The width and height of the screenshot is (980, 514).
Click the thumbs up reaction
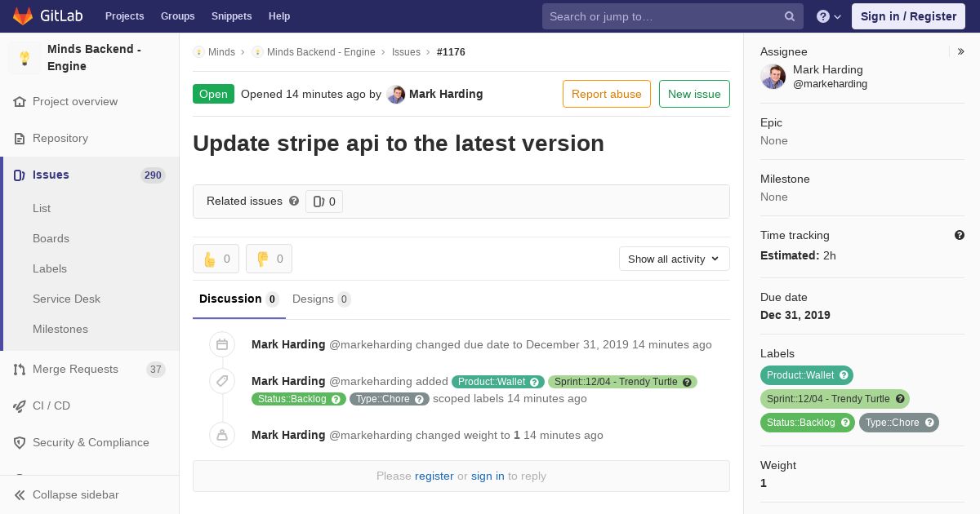[216, 259]
